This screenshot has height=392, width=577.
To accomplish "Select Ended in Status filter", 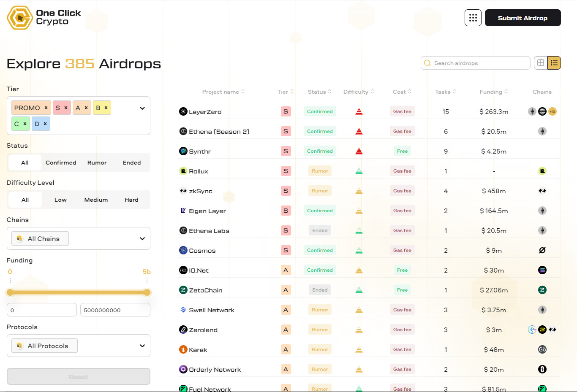I will coord(132,162).
